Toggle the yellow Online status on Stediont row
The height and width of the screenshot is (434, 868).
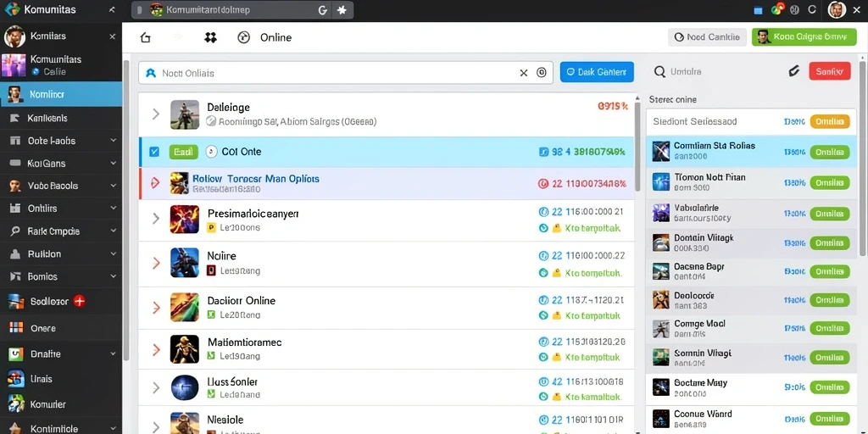[x=830, y=122]
